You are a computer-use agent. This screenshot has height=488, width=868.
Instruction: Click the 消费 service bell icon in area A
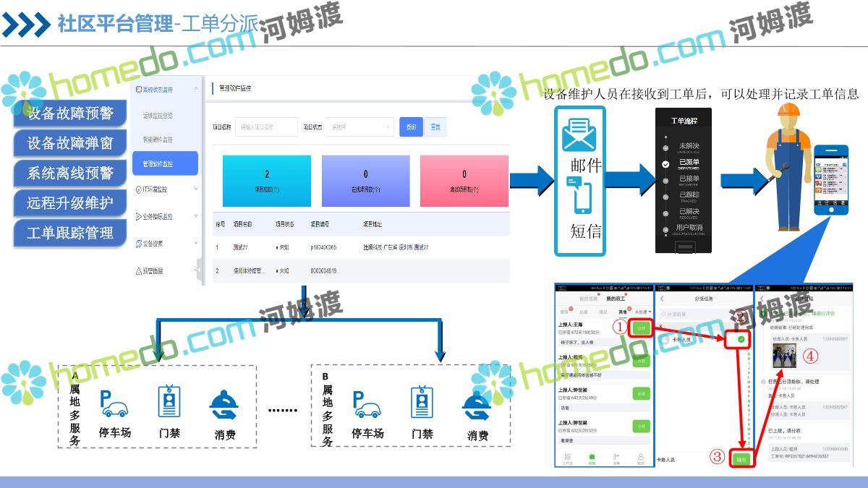click(x=225, y=406)
